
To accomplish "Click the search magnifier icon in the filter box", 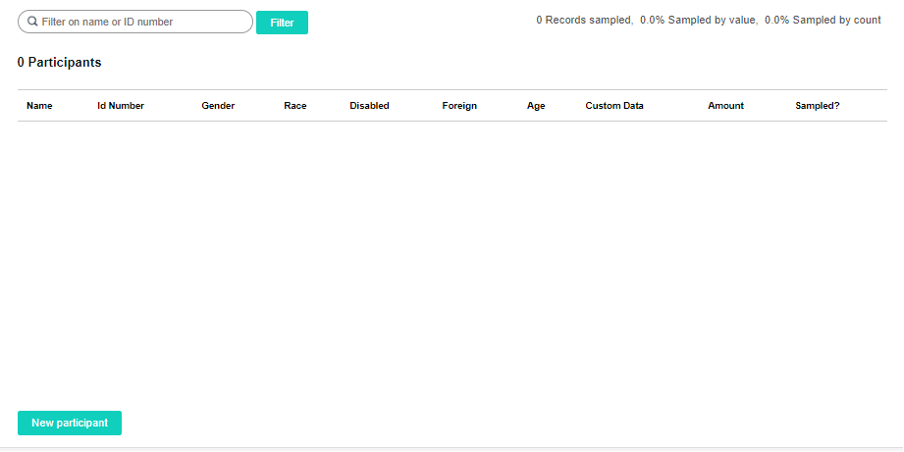I will point(32,21).
